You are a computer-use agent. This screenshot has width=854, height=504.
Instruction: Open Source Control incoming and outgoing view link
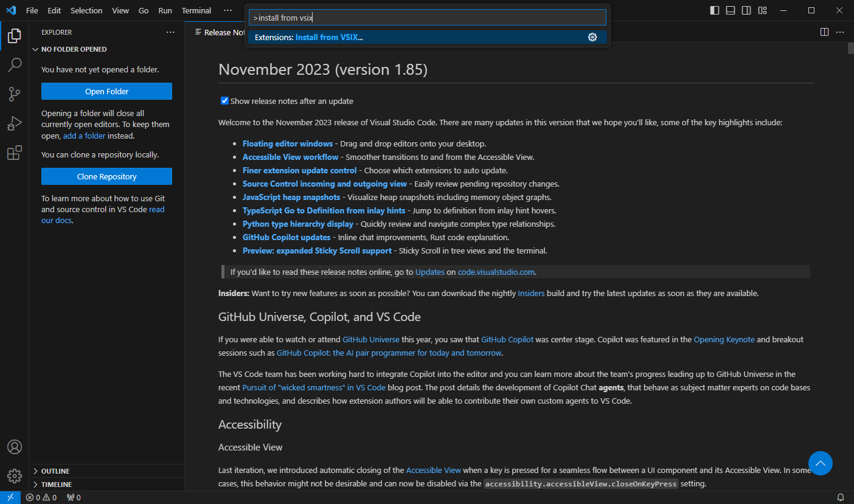coord(325,184)
